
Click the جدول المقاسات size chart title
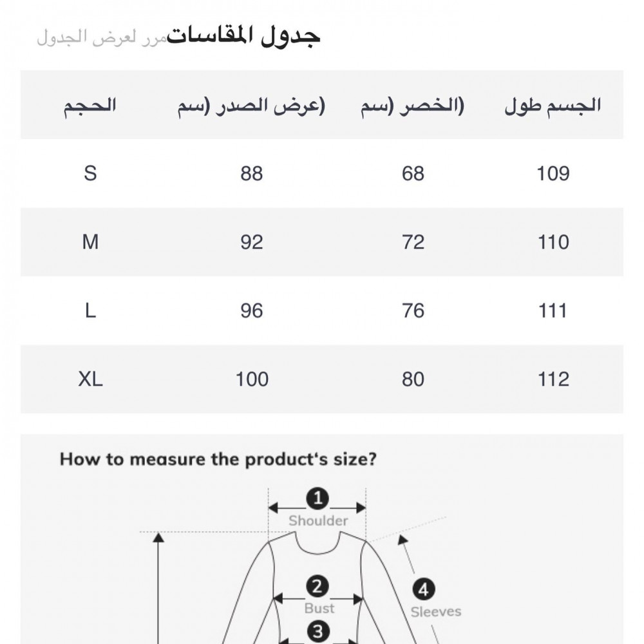(x=244, y=35)
